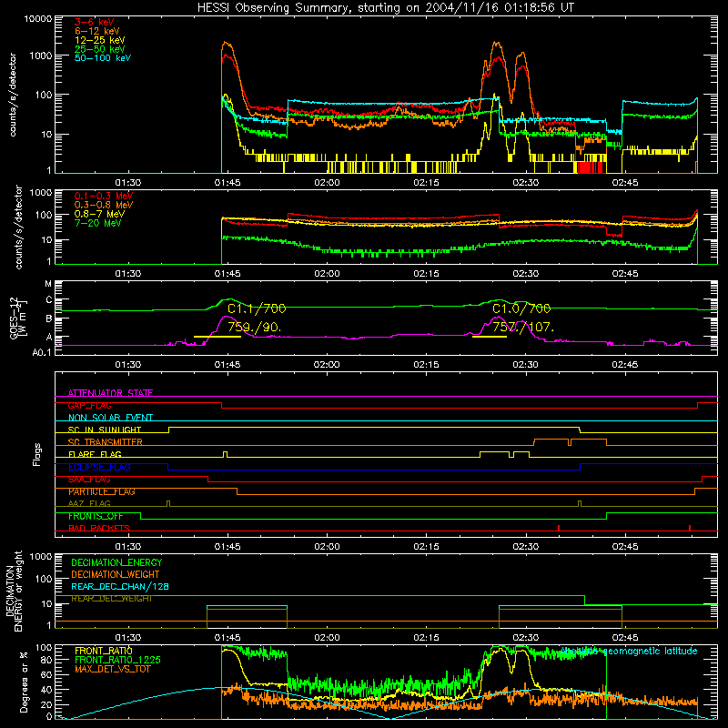Click the GOES-12 [W m-2] axis title

(x=18, y=318)
